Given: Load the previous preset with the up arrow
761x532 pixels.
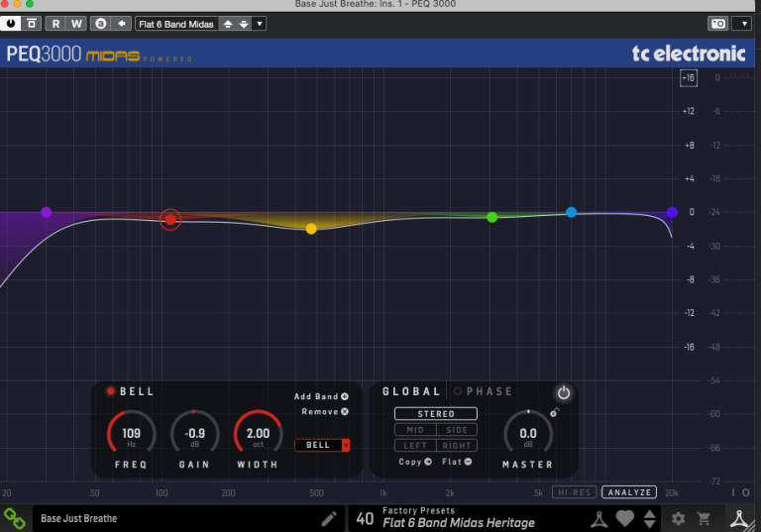Looking at the screenshot, I should point(228,24).
